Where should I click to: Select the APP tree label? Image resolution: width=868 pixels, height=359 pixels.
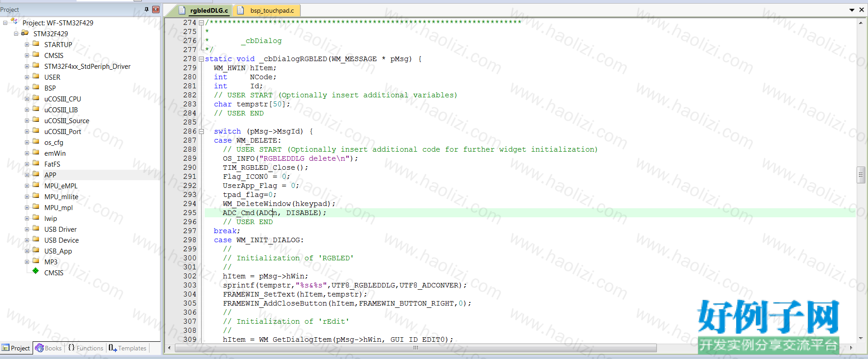tap(50, 175)
